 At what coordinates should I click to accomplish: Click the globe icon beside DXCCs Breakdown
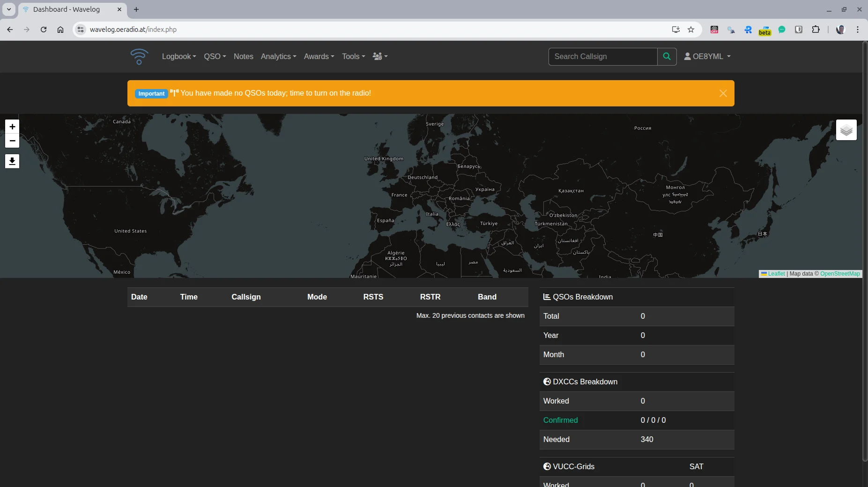[547, 382]
